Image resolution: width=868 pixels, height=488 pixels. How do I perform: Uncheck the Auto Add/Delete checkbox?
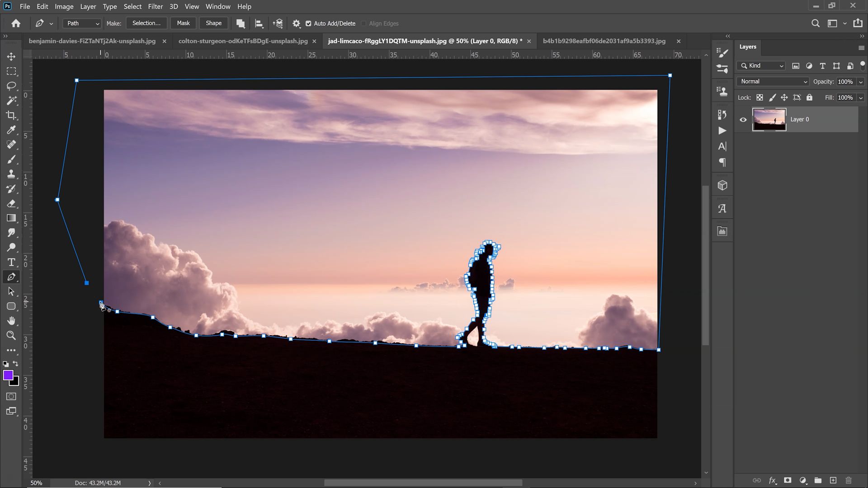click(308, 23)
